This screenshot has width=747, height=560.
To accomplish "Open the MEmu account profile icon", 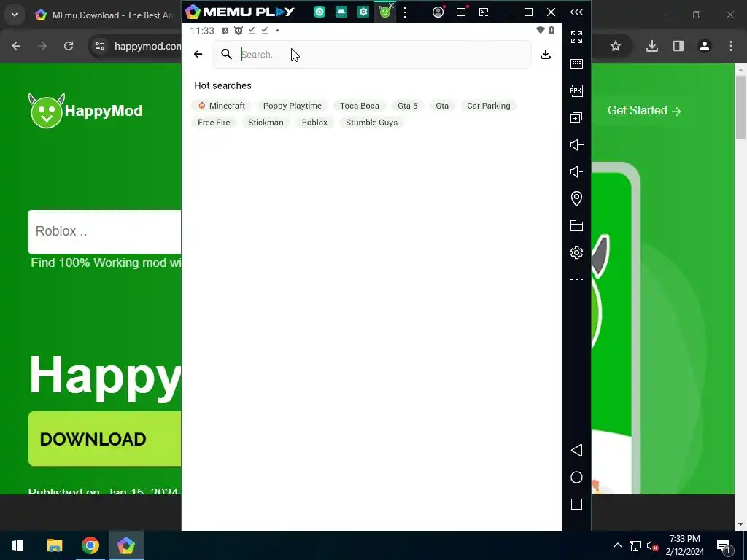I will pyautogui.click(x=438, y=12).
